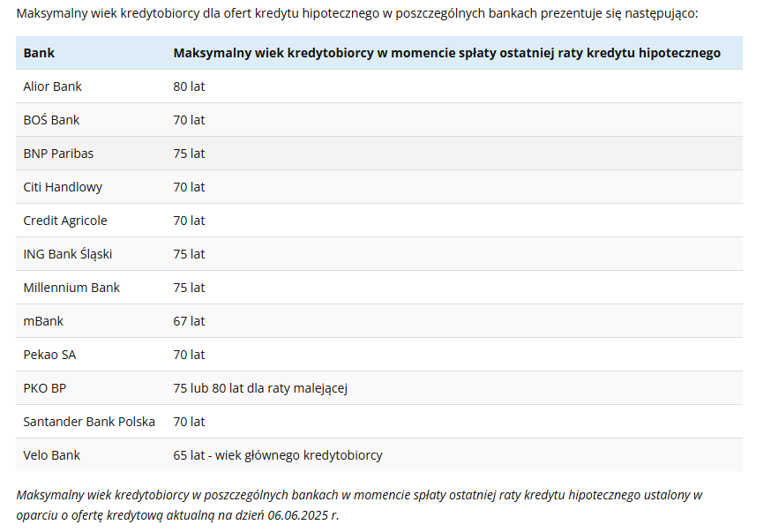Select the Millennium Bank row name
The image size is (771, 532).
point(71,288)
